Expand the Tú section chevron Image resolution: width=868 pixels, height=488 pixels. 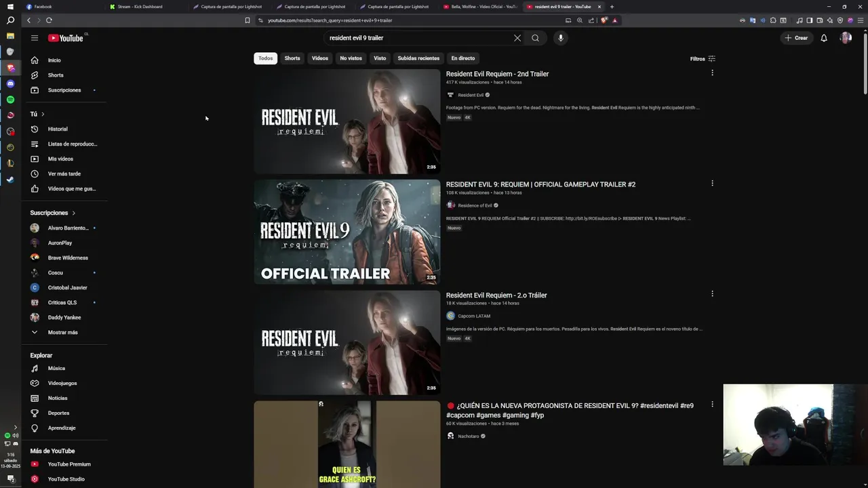click(x=43, y=114)
